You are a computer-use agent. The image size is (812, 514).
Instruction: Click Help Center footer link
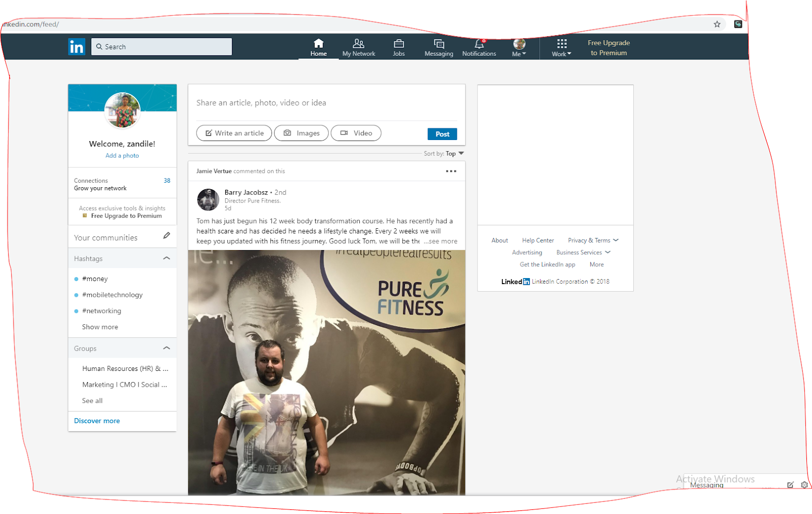pos(538,241)
